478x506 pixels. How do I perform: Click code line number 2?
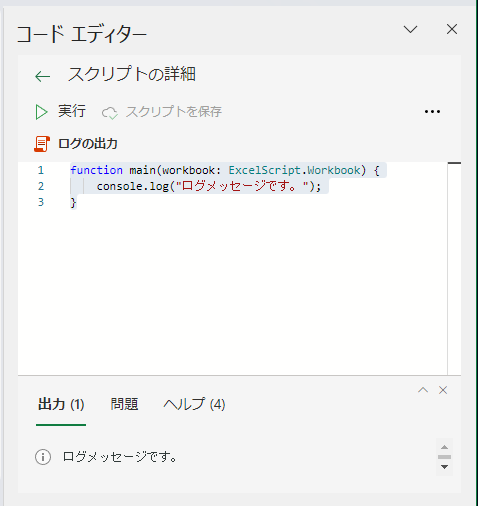click(41, 186)
